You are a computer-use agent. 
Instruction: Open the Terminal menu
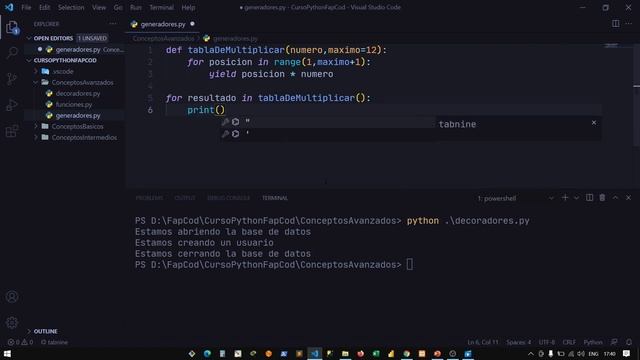[161, 7]
